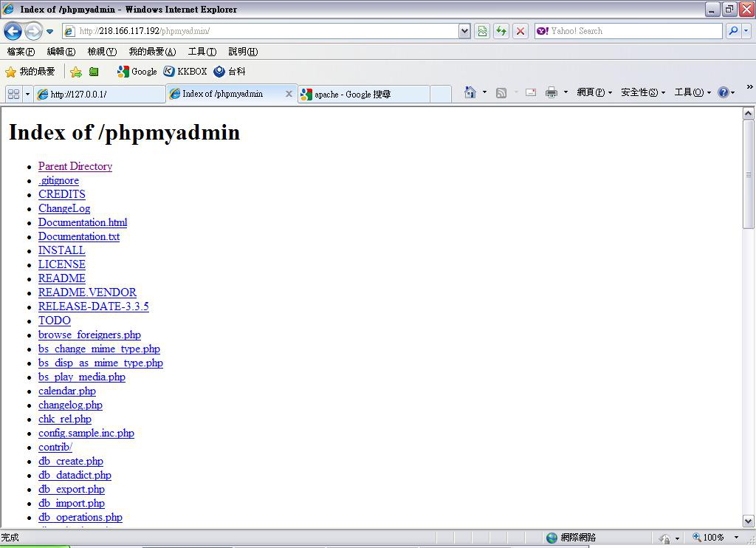756x548 pixels.
Task: Open the .gitignore file link
Action: pyautogui.click(x=59, y=180)
